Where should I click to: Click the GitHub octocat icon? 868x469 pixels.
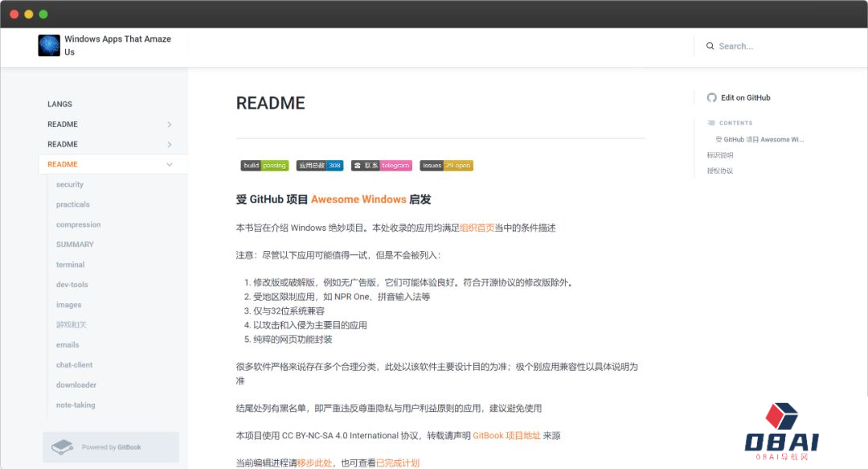712,97
